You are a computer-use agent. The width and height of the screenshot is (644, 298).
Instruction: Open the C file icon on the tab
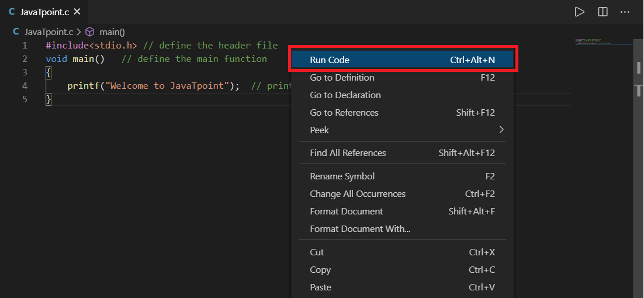[x=12, y=12]
